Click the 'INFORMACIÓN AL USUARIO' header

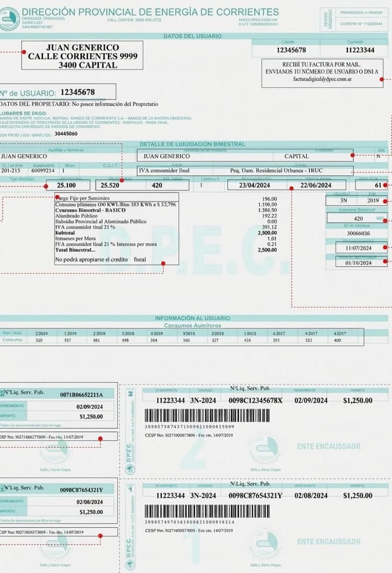coord(193,318)
